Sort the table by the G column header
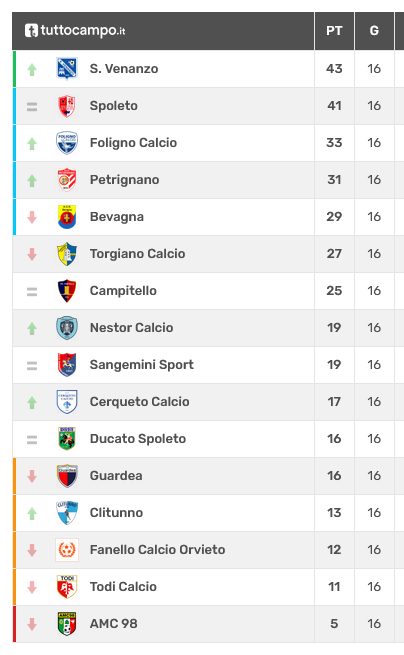Image resolution: width=404 pixels, height=655 pixels. (x=374, y=31)
